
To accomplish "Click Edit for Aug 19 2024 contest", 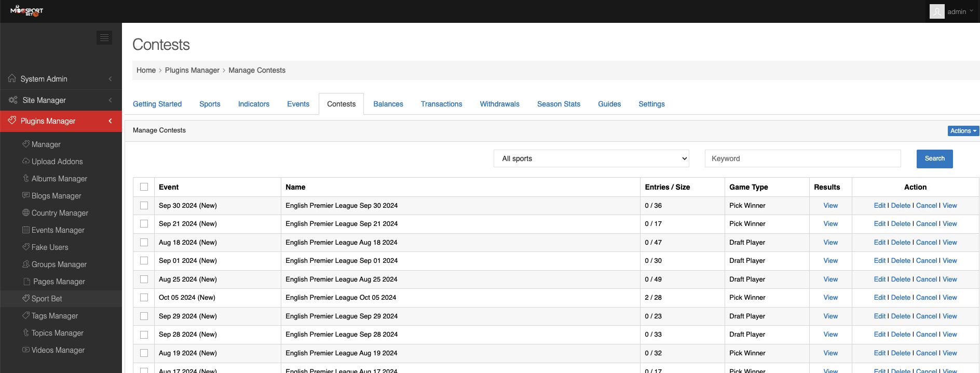I will (x=879, y=353).
